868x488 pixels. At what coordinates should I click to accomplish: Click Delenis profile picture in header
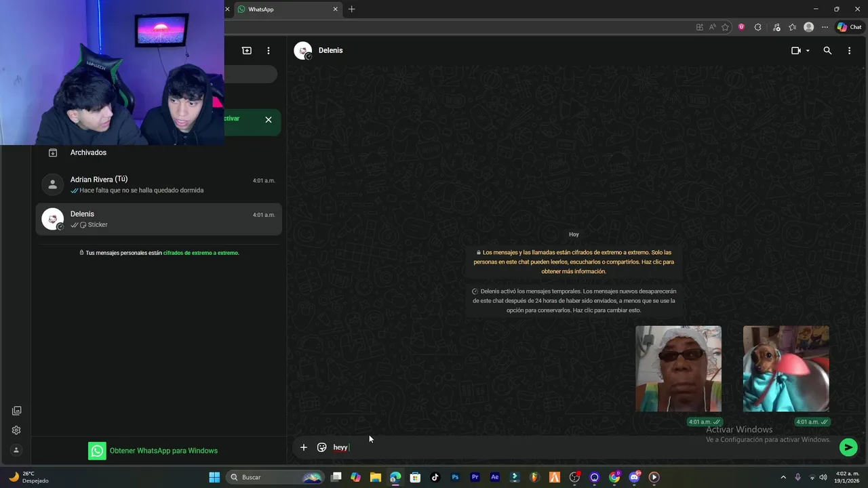(x=303, y=51)
